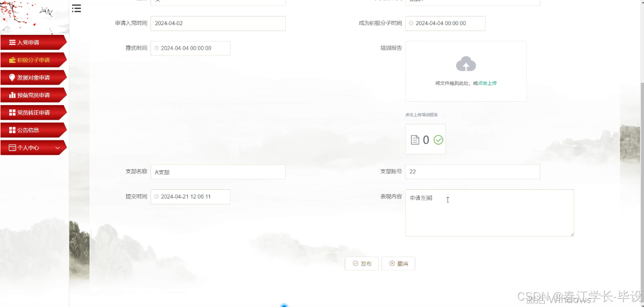Viewport: 644px width, 307px height.
Task: Open 积极分子申请 in the sidebar
Action: click(x=33, y=60)
